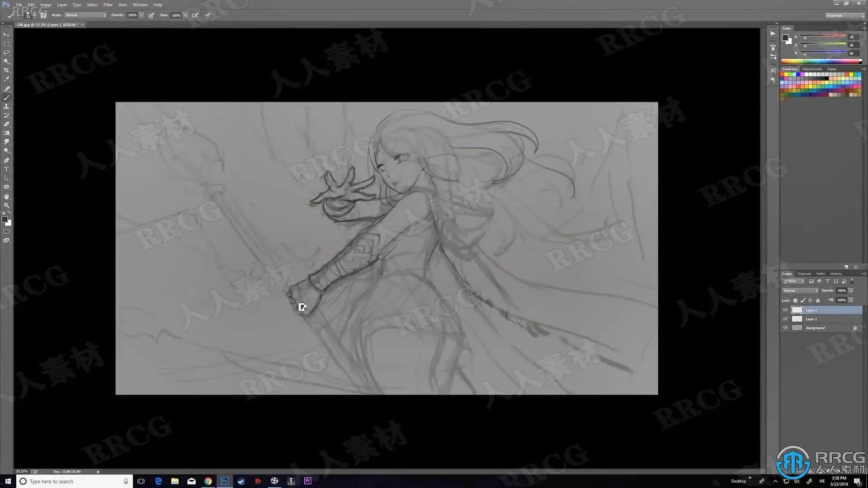Expand the Essentials workspace dropdown

(845, 15)
